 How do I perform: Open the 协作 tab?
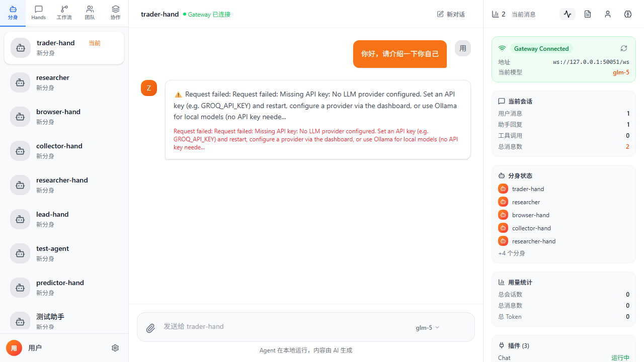click(x=115, y=13)
